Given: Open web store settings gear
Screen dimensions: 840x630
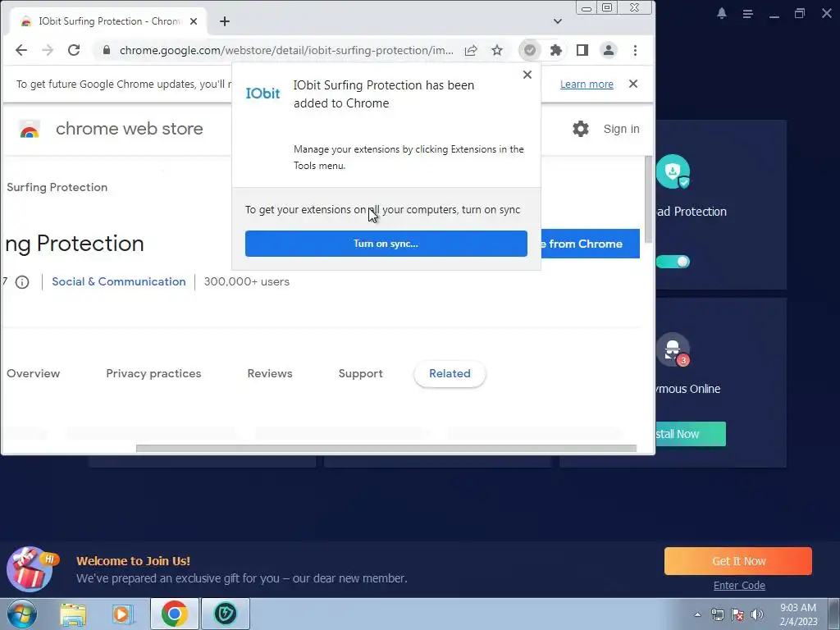Looking at the screenshot, I should coord(581,129).
